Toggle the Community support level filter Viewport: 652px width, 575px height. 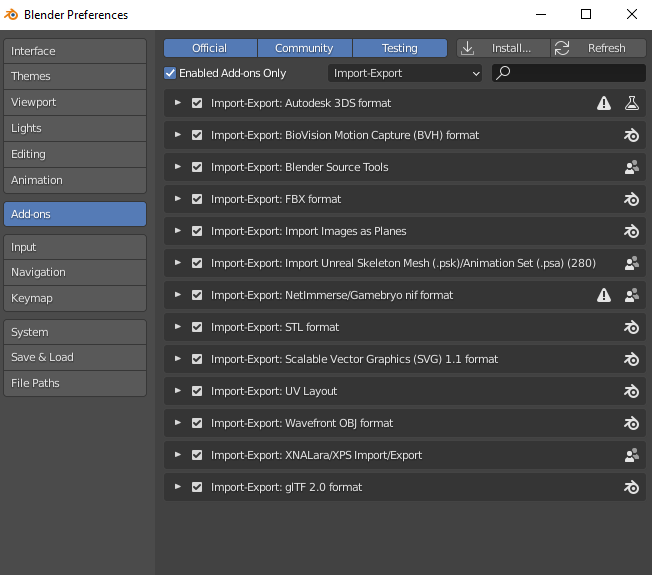[304, 48]
